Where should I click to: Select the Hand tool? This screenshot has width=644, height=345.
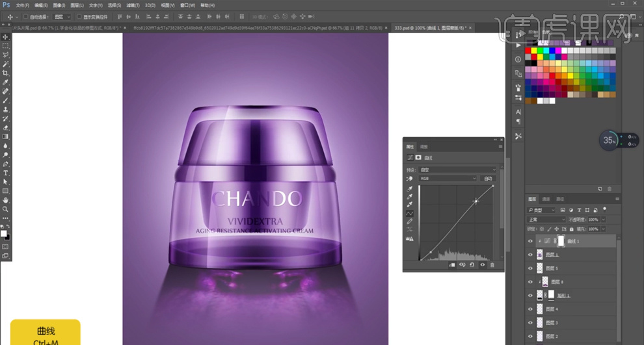coord(5,200)
